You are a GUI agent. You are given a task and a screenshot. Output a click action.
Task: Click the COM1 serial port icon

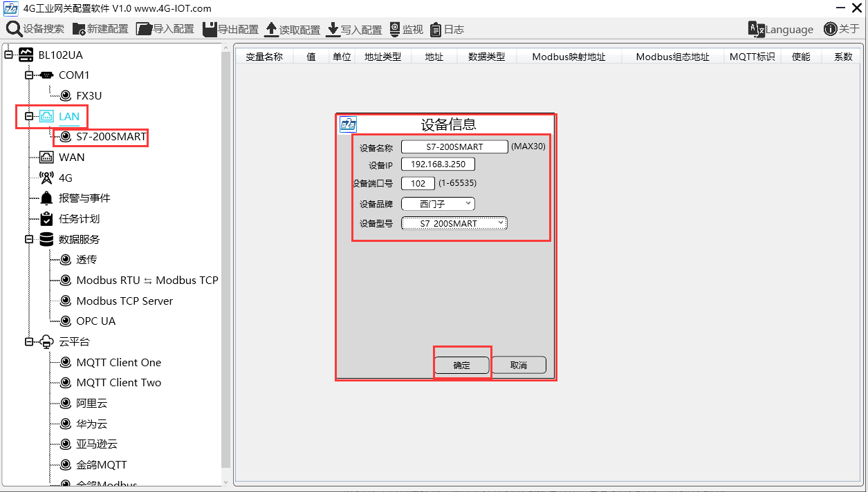point(46,75)
